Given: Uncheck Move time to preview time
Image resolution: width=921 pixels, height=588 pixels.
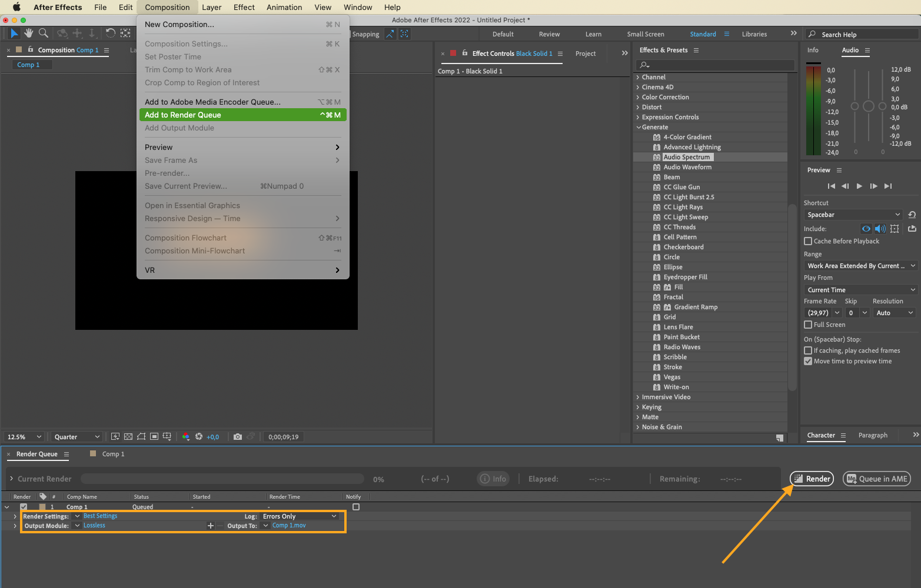Looking at the screenshot, I should point(808,361).
